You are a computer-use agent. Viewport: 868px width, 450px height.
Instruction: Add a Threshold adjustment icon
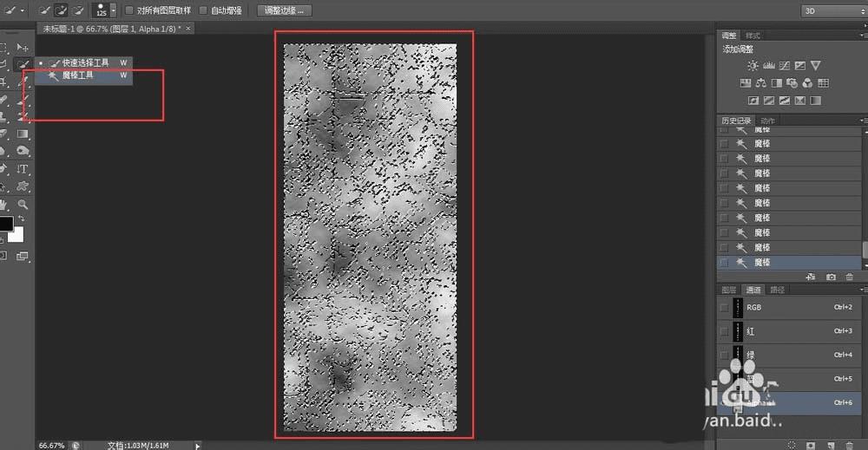tap(785, 101)
